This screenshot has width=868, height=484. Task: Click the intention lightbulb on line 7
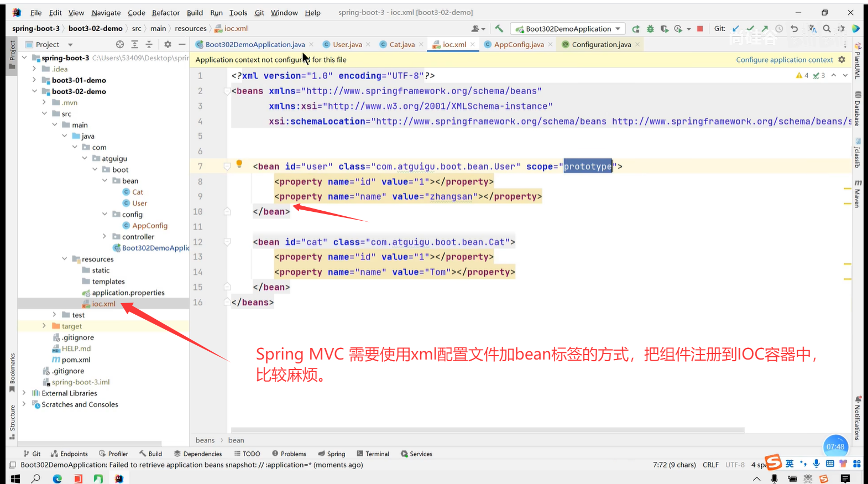239,164
